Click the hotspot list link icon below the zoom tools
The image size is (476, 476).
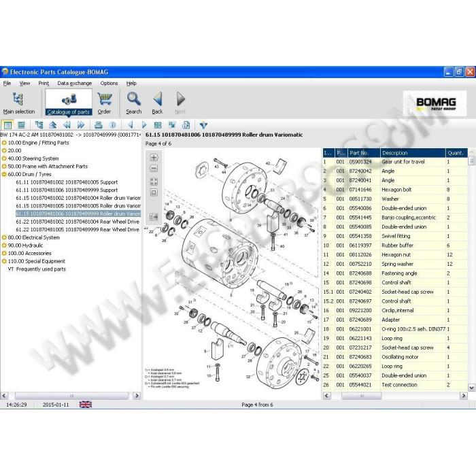tap(154, 217)
